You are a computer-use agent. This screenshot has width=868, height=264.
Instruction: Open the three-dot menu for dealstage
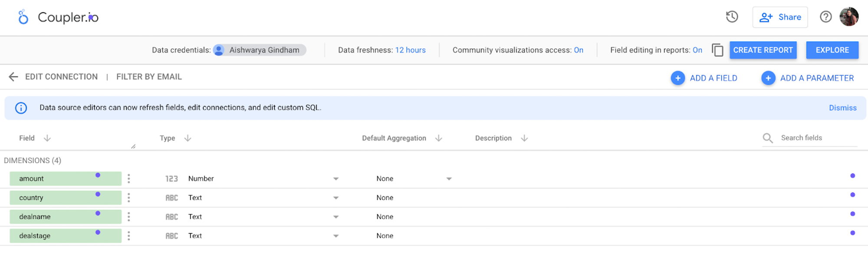(x=128, y=236)
